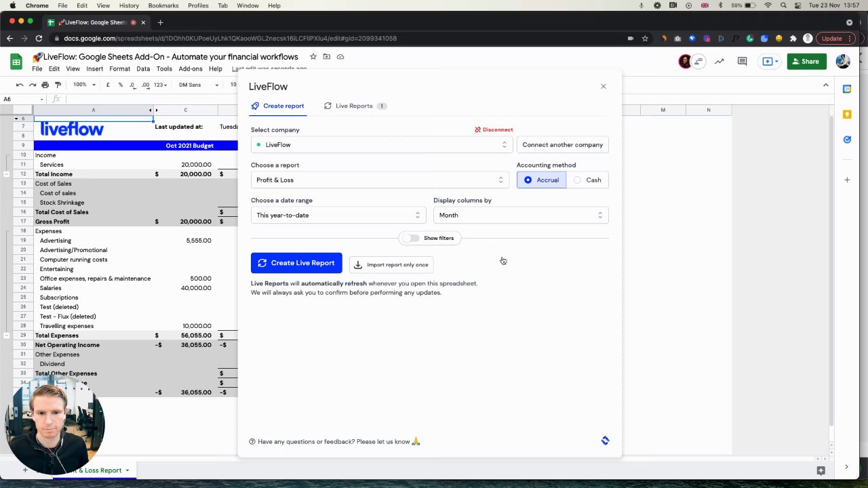Open the Choose a report dropdown

click(x=380, y=180)
